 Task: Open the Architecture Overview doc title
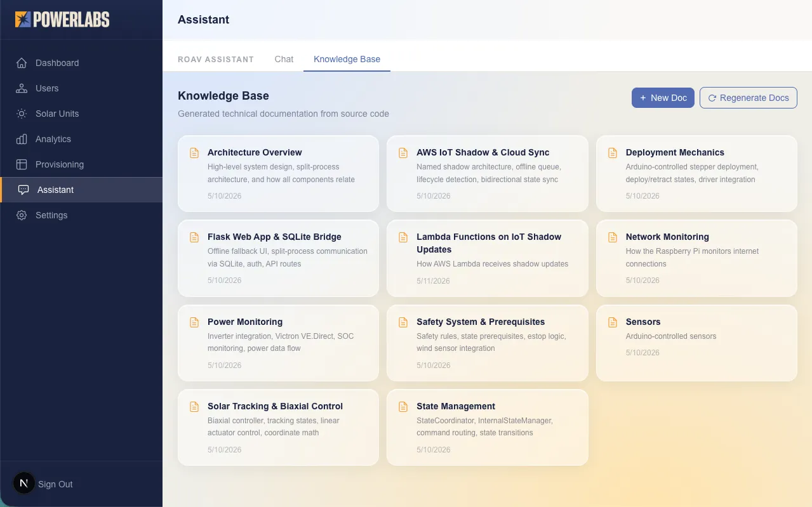[x=255, y=152]
